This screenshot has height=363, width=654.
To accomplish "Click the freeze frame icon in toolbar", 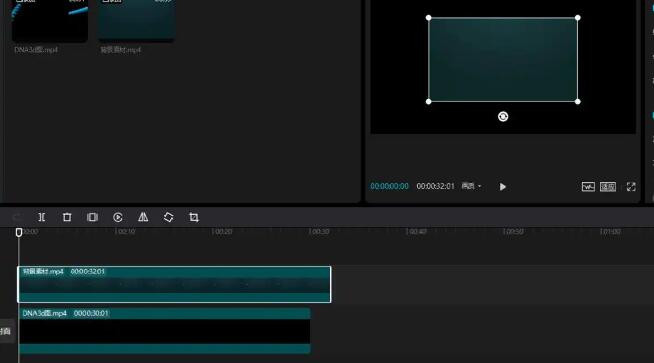I will coord(92,217).
